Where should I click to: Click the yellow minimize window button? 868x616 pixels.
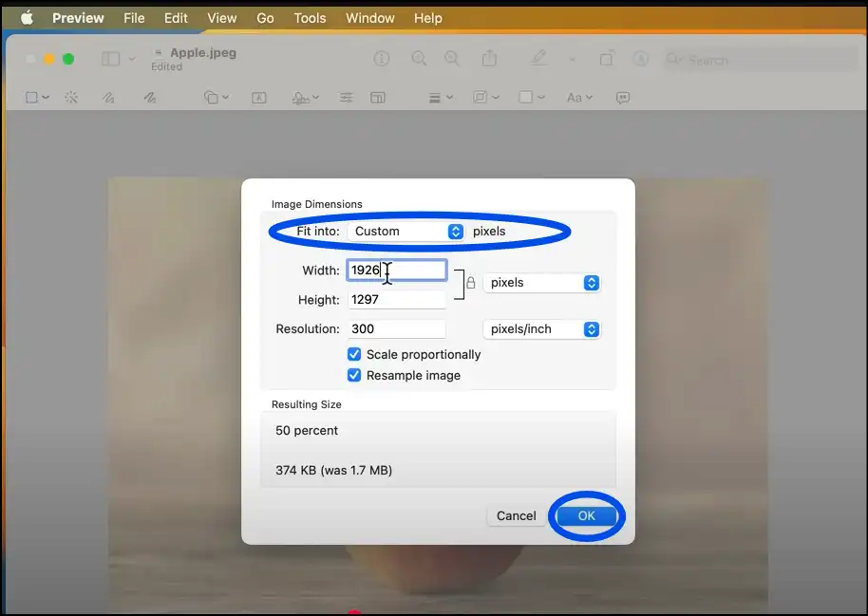(49, 59)
